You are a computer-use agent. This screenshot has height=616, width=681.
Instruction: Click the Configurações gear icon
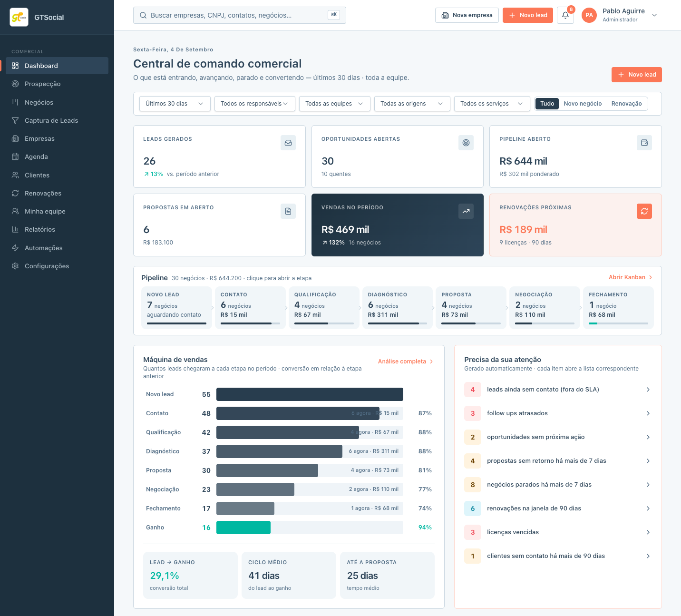(15, 266)
